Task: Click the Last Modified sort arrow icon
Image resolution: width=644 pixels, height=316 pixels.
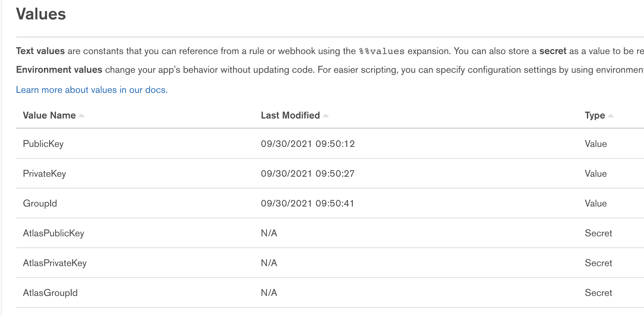Action: [325, 116]
